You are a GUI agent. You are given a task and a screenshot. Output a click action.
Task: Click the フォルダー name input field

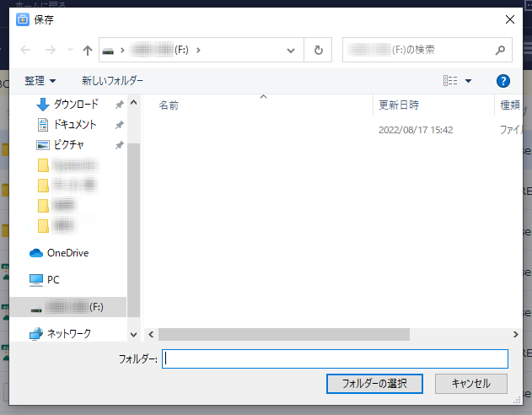click(335, 358)
